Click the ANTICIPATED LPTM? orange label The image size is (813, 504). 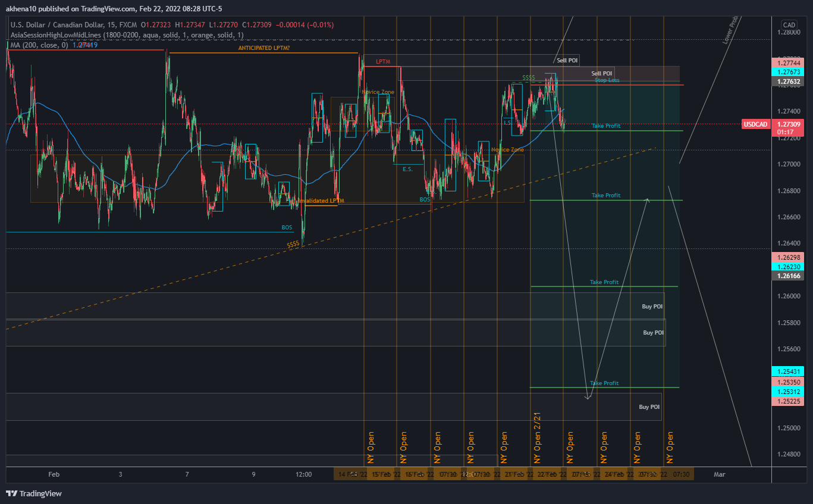coord(264,48)
